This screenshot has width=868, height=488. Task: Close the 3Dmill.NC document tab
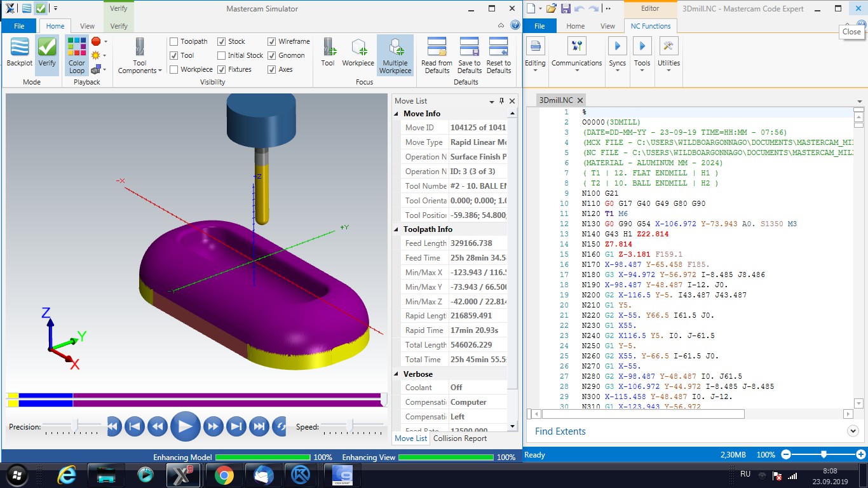[x=580, y=100]
